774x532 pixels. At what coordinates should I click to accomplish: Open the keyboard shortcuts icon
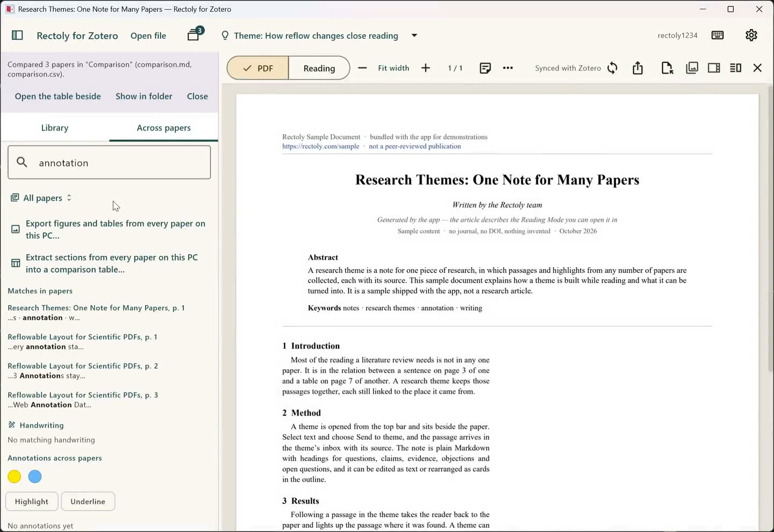click(718, 35)
